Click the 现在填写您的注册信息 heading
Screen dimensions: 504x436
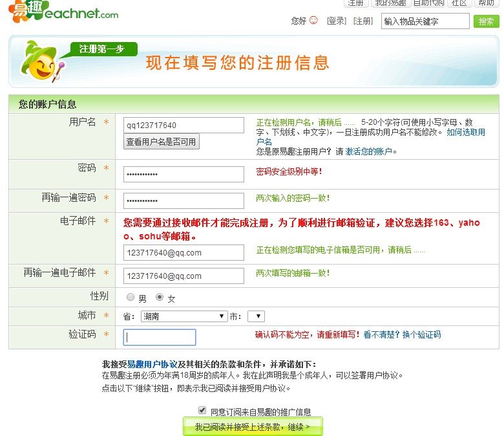coord(238,63)
